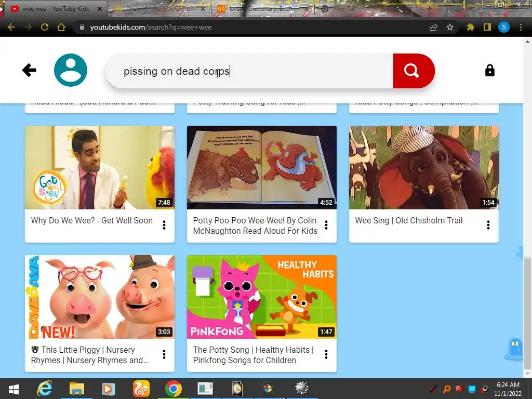
Task: Launch Internet Explorer from the taskbar
Action: tap(45, 389)
